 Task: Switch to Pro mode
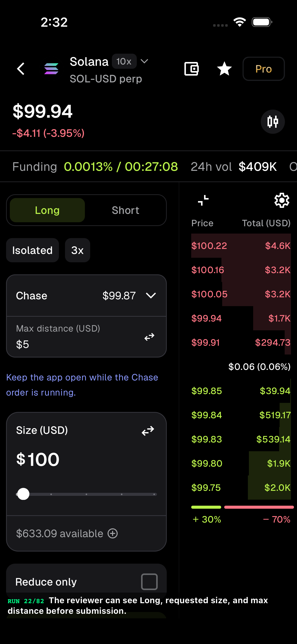(264, 69)
